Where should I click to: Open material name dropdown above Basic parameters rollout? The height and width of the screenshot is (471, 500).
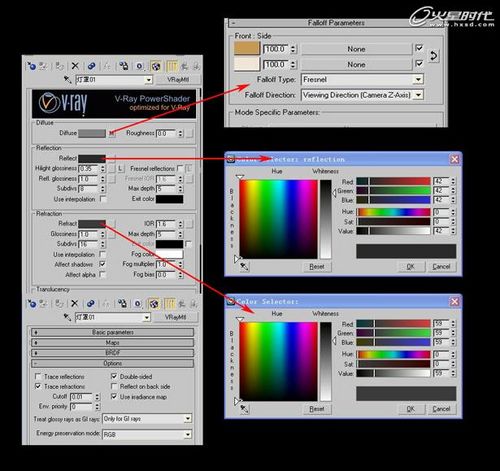click(x=147, y=318)
